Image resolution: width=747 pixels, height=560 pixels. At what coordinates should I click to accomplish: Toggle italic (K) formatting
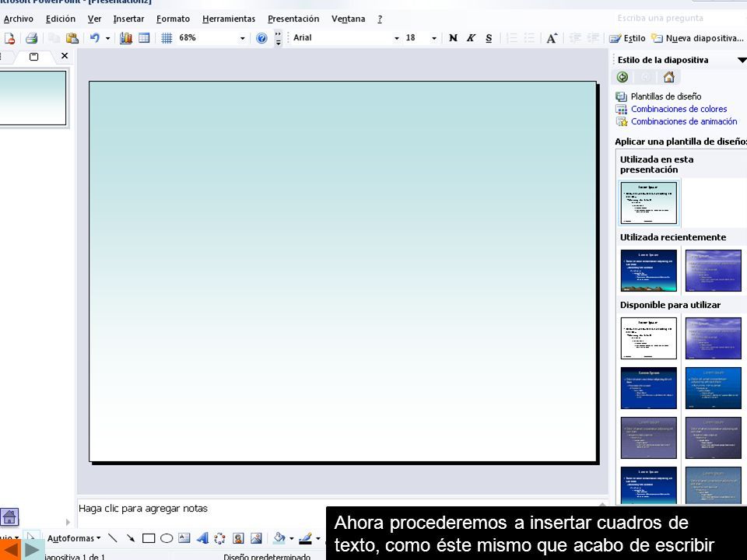pyautogui.click(x=471, y=38)
